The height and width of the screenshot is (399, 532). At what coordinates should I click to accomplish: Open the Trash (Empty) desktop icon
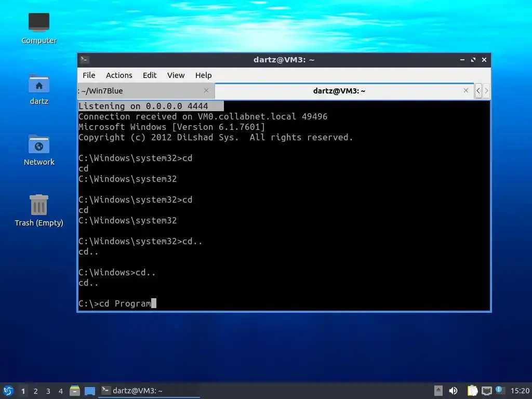pos(38,211)
